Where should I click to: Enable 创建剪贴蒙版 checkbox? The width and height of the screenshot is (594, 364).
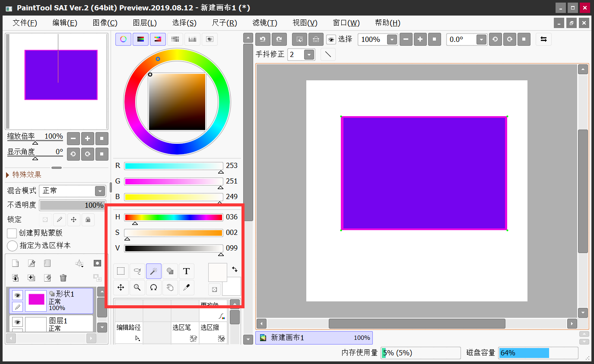click(12, 233)
